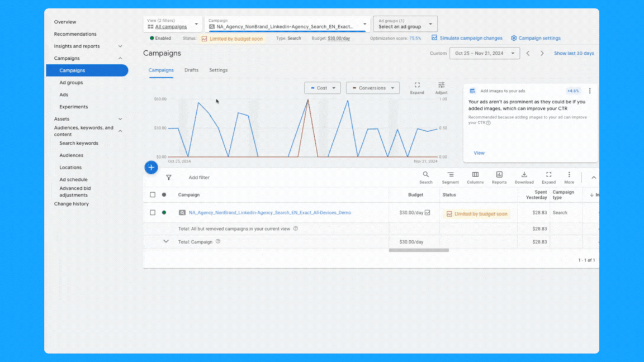Open Search keywords in the sidebar
The height and width of the screenshot is (362, 644).
click(79, 143)
